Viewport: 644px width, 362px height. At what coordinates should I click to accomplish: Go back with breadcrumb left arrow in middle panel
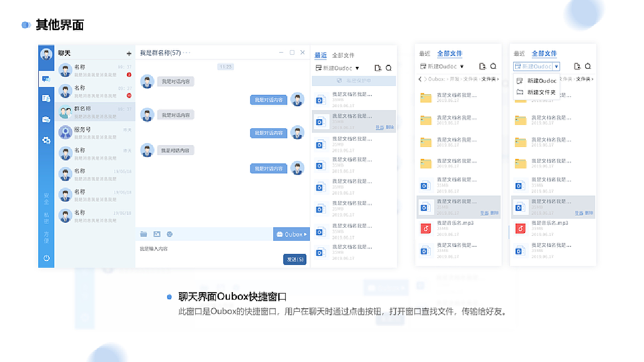tap(420, 79)
